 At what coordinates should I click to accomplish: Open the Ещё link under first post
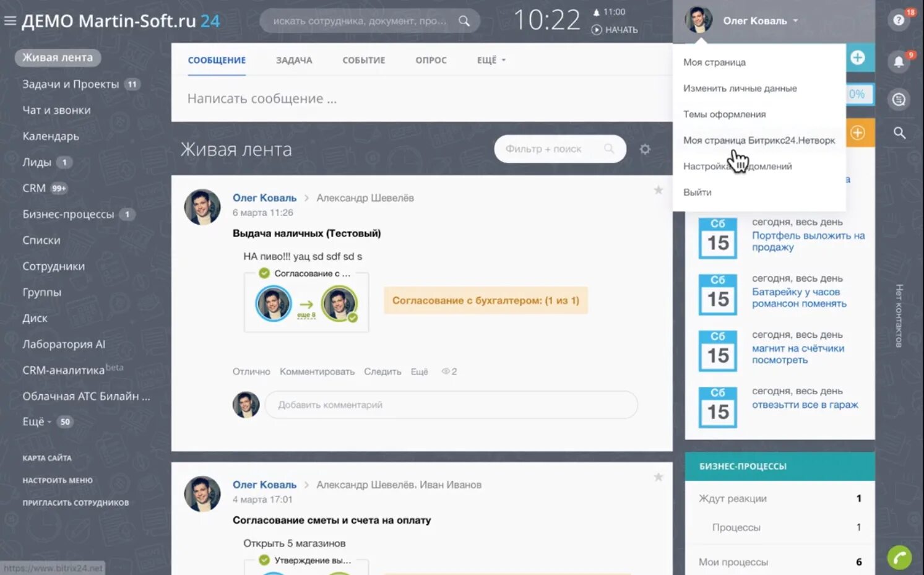coord(419,371)
